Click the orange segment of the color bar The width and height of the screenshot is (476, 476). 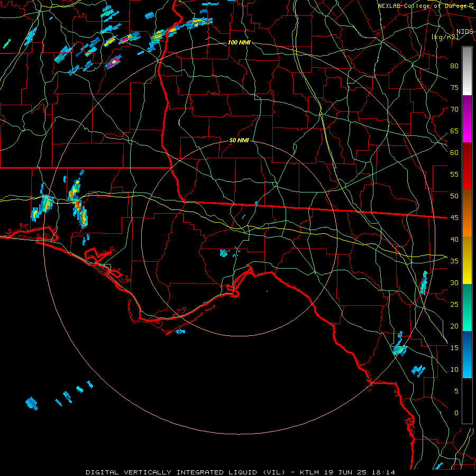pos(467,213)
